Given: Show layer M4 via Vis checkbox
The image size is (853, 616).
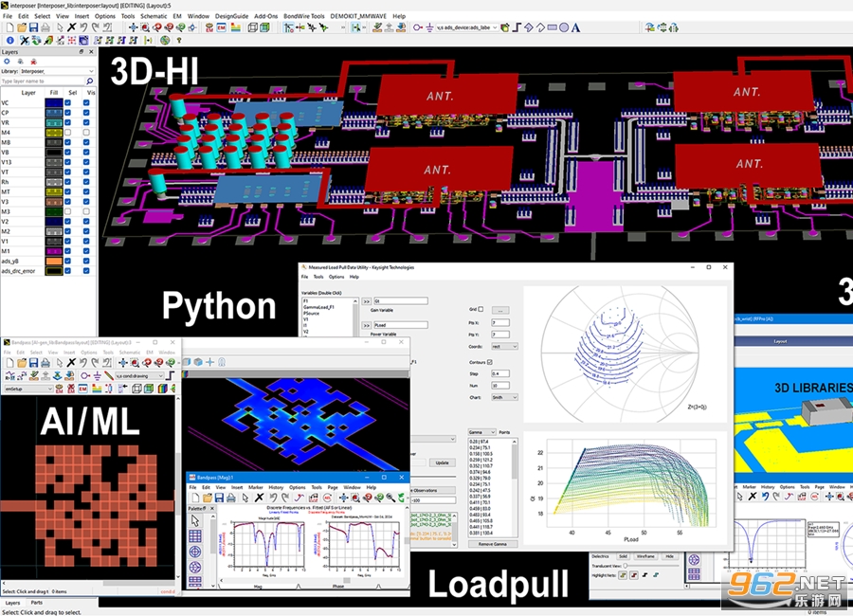Looking at the screenshot, I should 86,133.
